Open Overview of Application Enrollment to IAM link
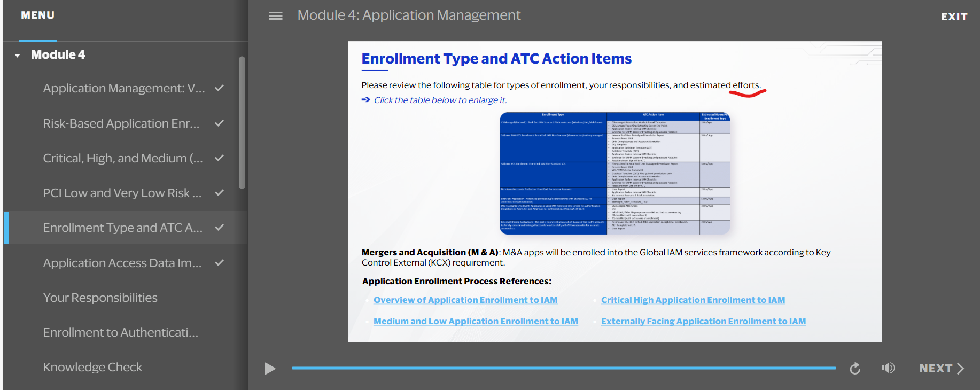The width and height of the screenshot is (980, 390). pos(465,300)
